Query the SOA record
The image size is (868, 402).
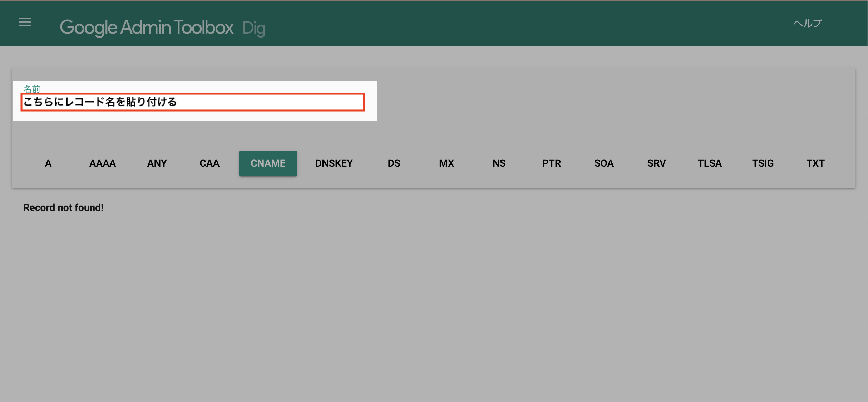604,163
